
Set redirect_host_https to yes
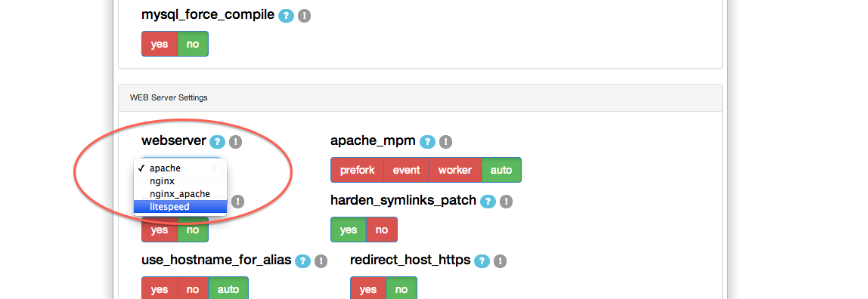pyautogui.click(x=368, y=289)
